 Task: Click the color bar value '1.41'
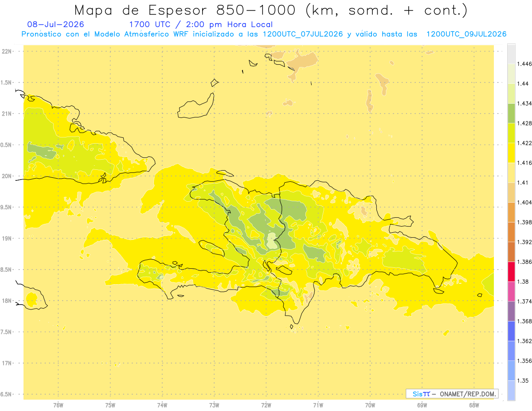click(523, 183)
